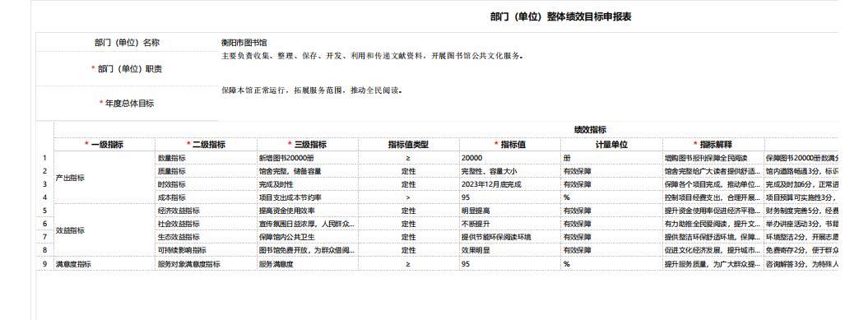Viewport: 868px width, 320px height.
Task: Click the 项目支出成本节约率 cell
Action: click(307, 197)
